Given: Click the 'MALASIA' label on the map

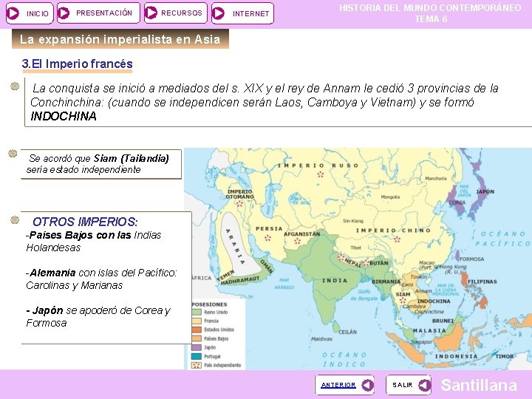Looking at the screenshot, I should (x=429, y=330).
